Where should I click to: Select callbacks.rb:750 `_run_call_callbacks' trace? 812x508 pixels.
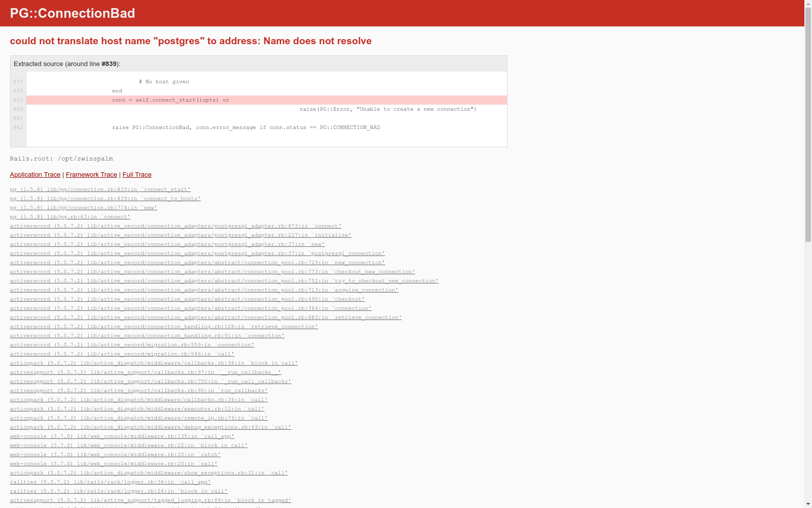pos(150,382)
